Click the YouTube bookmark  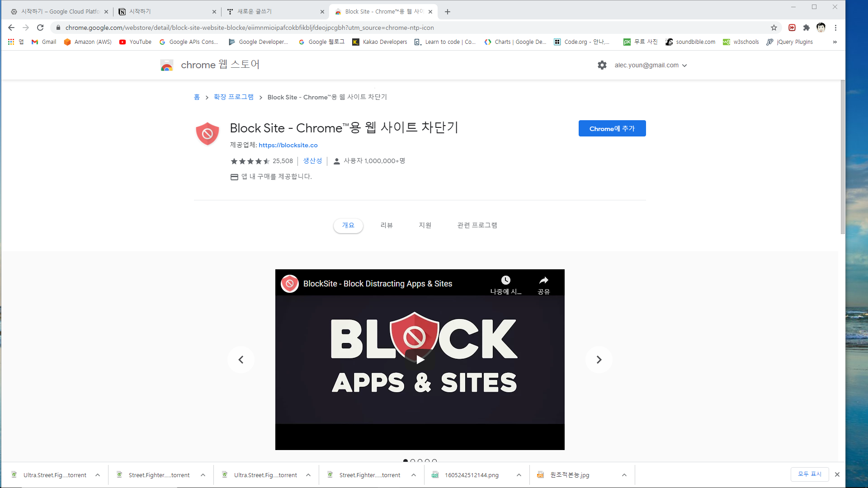pyautogui.click(x=135, y=42)
